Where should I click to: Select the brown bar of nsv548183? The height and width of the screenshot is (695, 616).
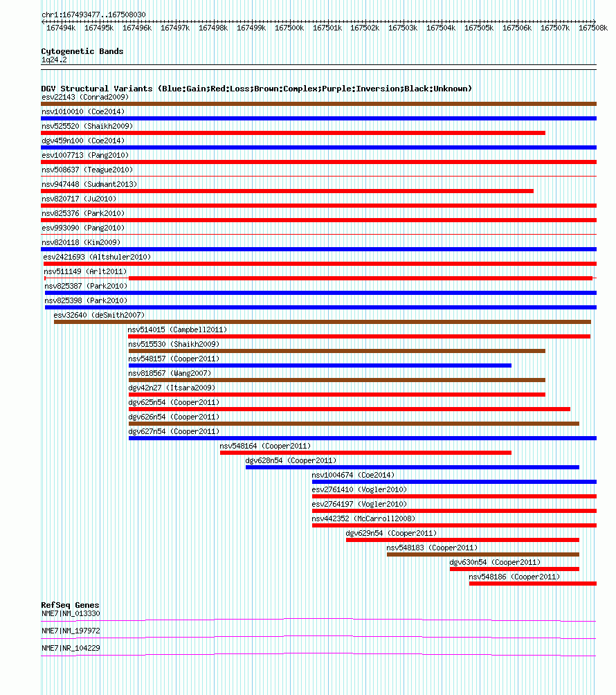pos(483,554)
